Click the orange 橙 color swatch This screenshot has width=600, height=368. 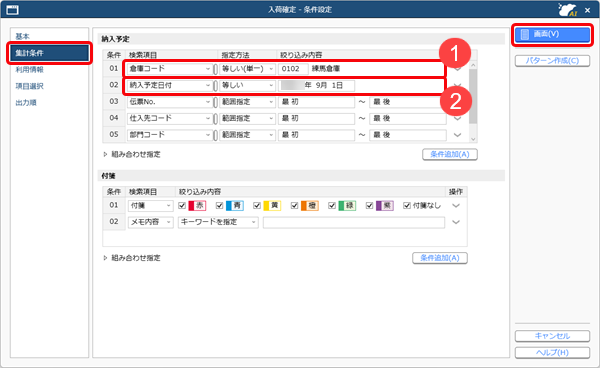(x=310, y=206)
